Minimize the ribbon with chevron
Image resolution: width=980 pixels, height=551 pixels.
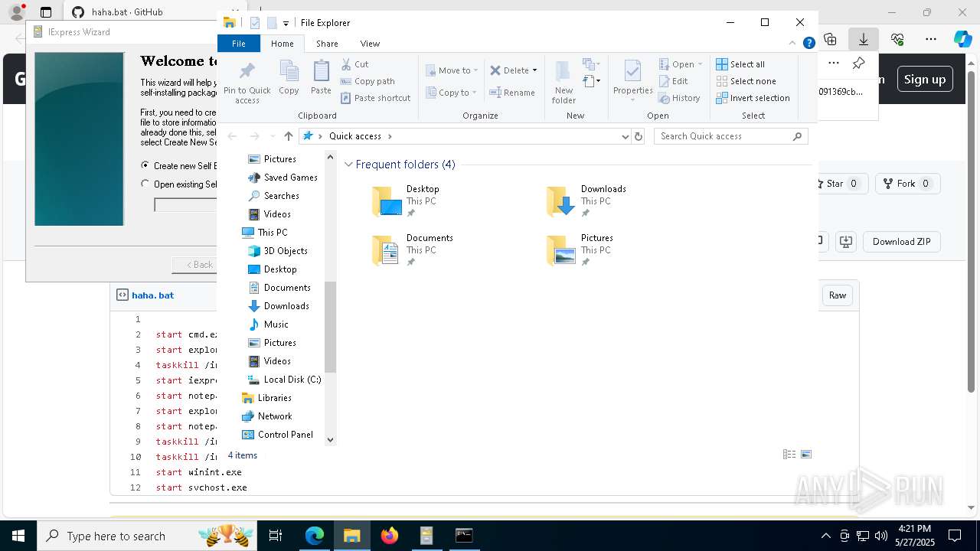[792, 44]
